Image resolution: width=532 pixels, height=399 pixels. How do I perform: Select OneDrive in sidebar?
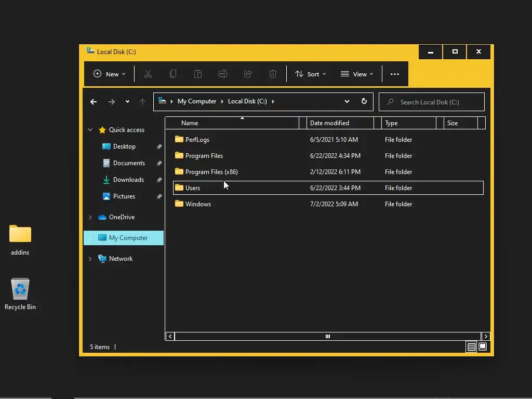coord(116,217)
